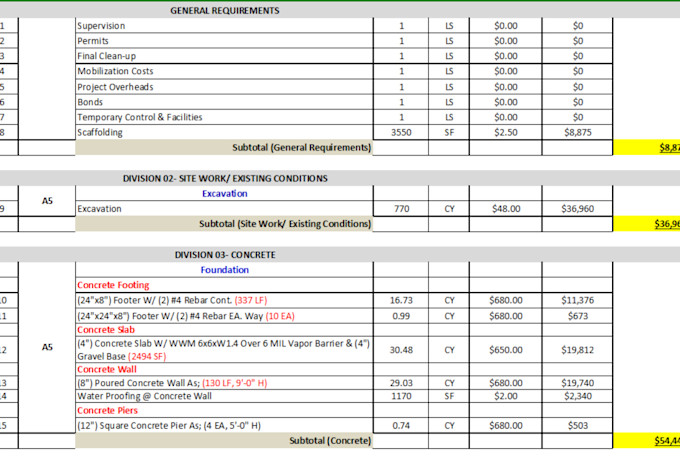Viewport: 680px width, 459px height.
Task: Click the red Concrete Footing heading
Action: (224, 285)
